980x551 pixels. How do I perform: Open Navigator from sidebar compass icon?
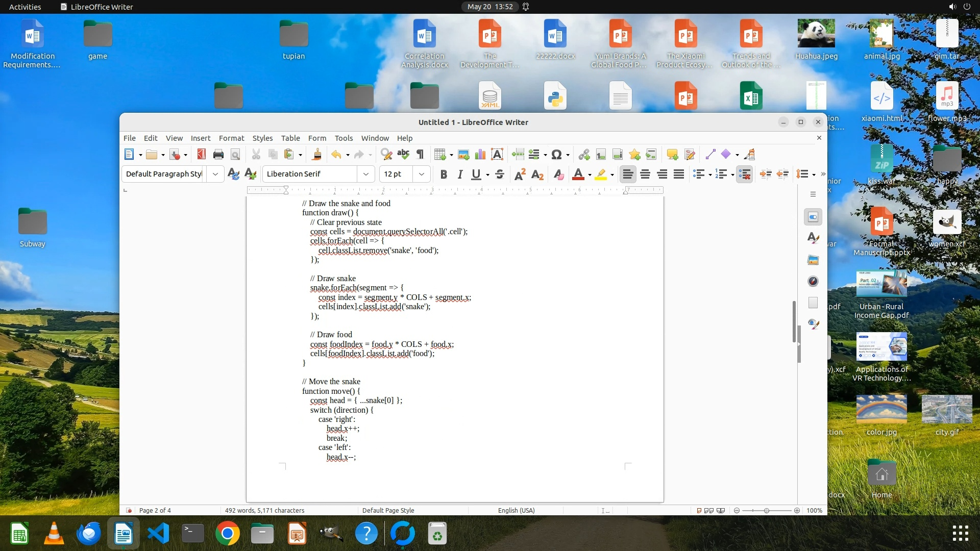pos(813,282)
